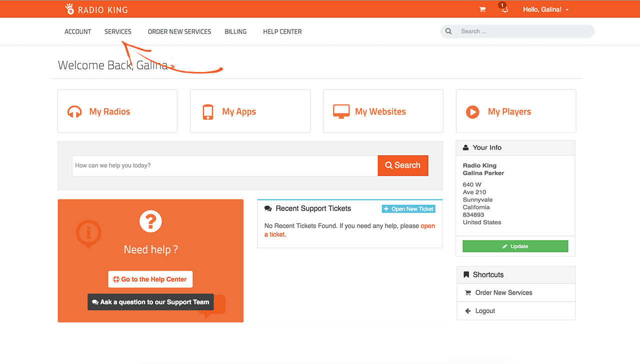
Task: Expand the Hello, Galina! user menu
Action: tap(545, 9)
